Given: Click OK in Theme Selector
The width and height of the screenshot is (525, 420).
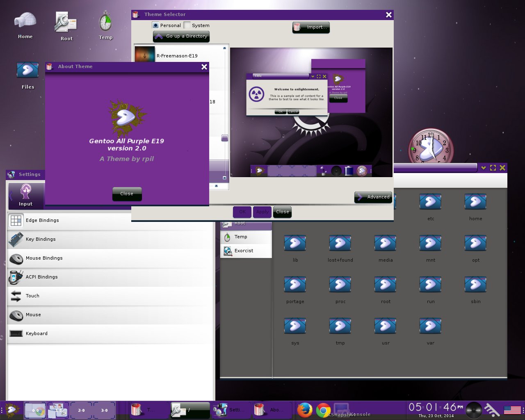Looking at the screenshot, I should (x=242, y=212).
